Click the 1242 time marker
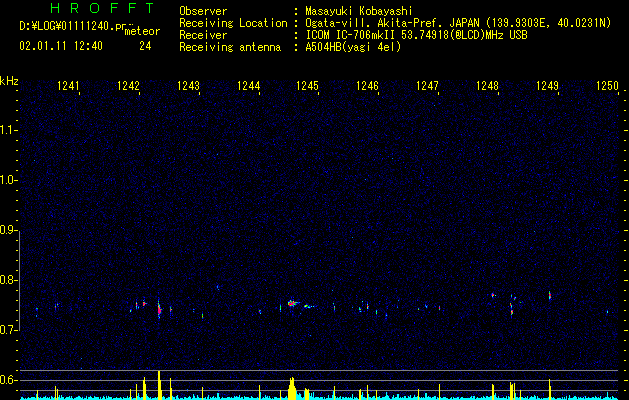The image size is (629, 400). 128,86
